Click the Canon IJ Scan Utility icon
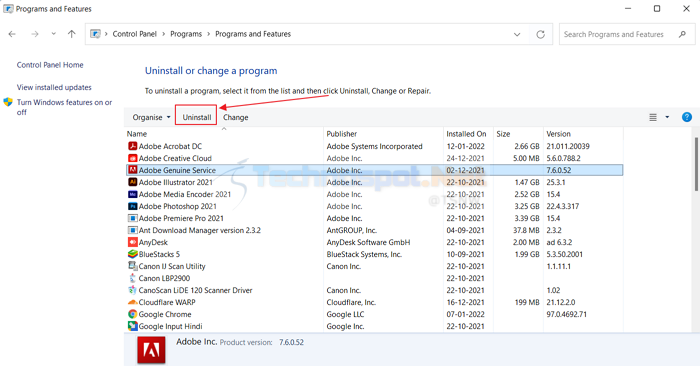The width and height of the screenshot is (700, 366). (132, 266)
